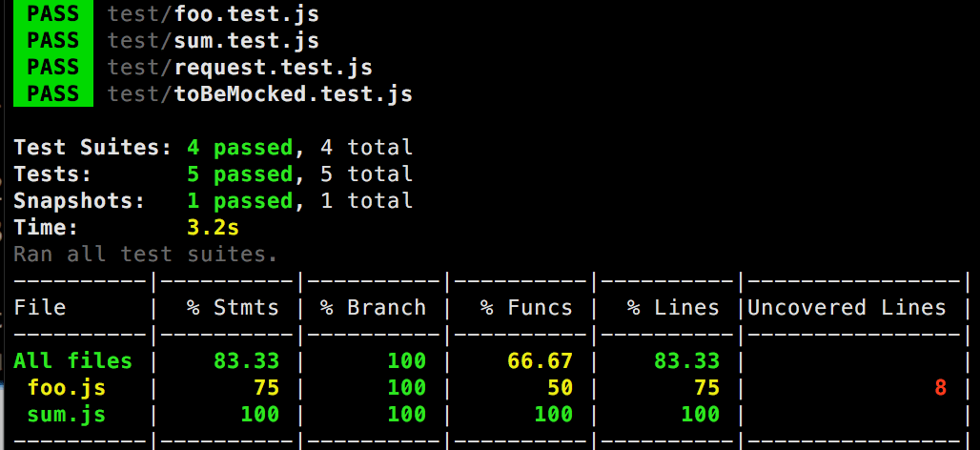
Task: Click the PASS badge beside toBeMocked.test.js
Action: 53,93
